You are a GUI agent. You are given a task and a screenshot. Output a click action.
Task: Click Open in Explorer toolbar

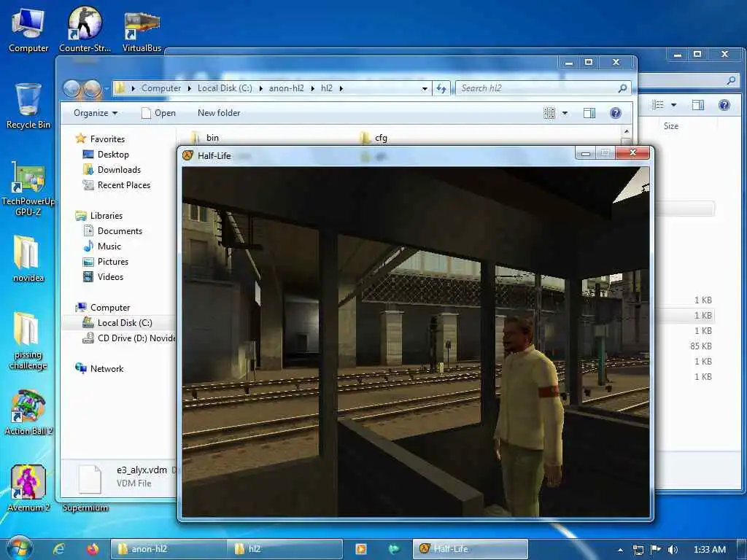pyautogui.click(x=158, y=113)
